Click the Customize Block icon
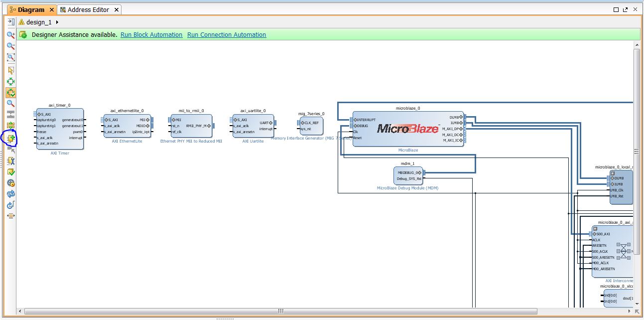Viewport: 644px width, 320px height. (10, 160)
